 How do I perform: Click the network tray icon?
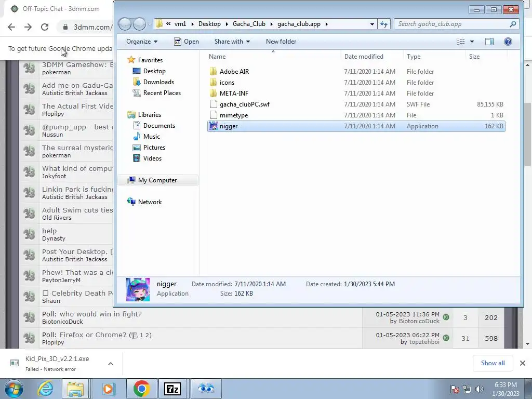467,389
